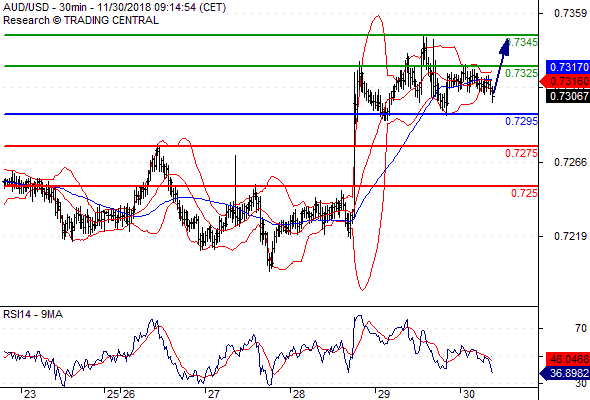Click the 0.7275 red support label
Viewport: 590px width, 400px height.
coord(521,153)
